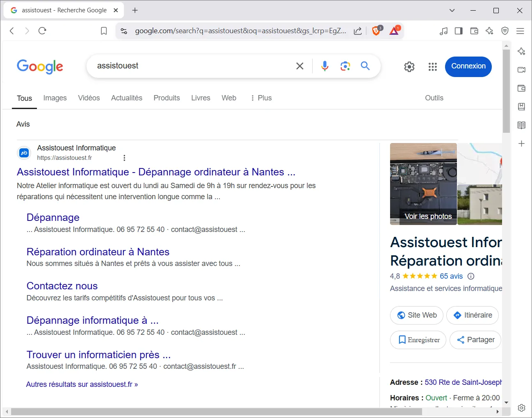Open the Contactez nous link
This screenshot has width=532, height=418.
[x=62, y=286]
